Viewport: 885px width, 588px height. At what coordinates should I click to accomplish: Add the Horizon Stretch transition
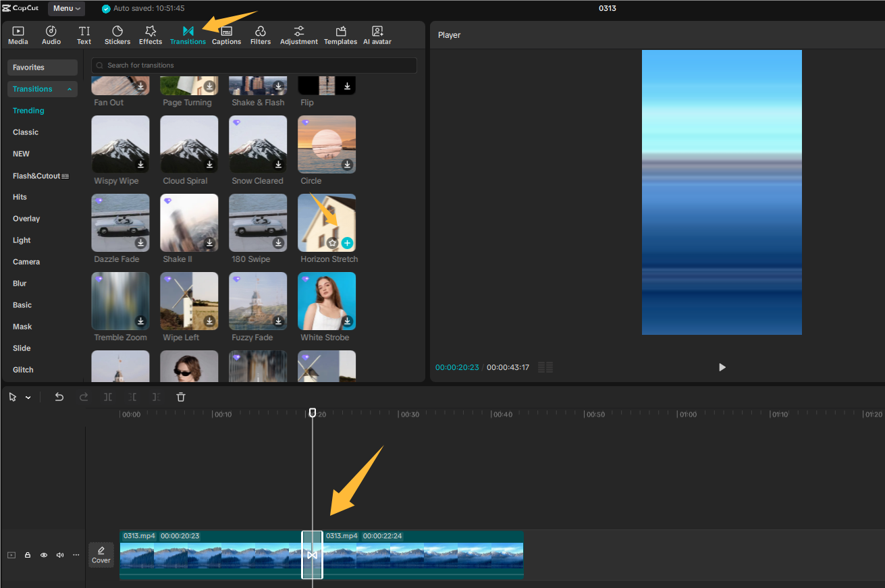346,242
